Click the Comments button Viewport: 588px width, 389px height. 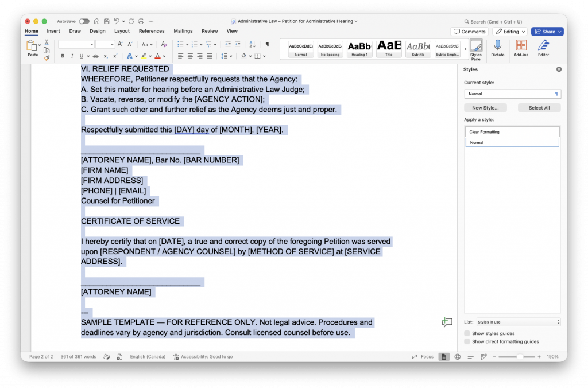point(469,32)
